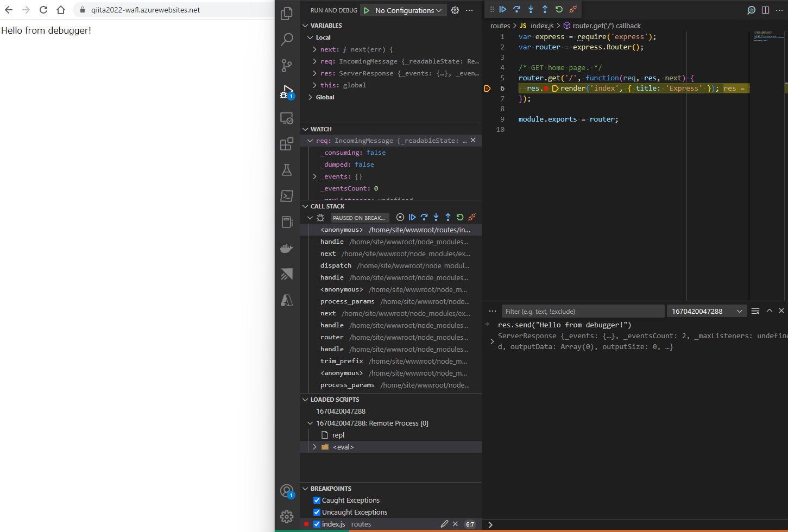Open panel views ellipsis menu
788x532 pixels.
[493, 311]
